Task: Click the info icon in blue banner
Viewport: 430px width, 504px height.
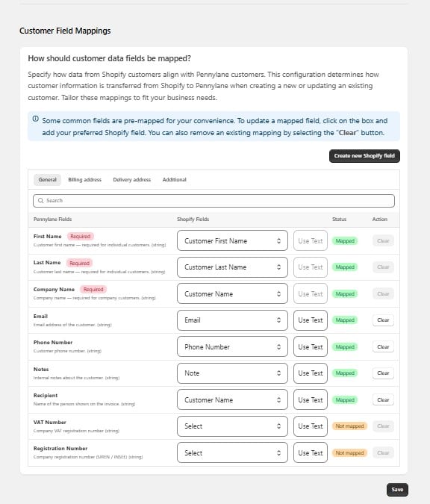Action: click(x=36, y=119)
